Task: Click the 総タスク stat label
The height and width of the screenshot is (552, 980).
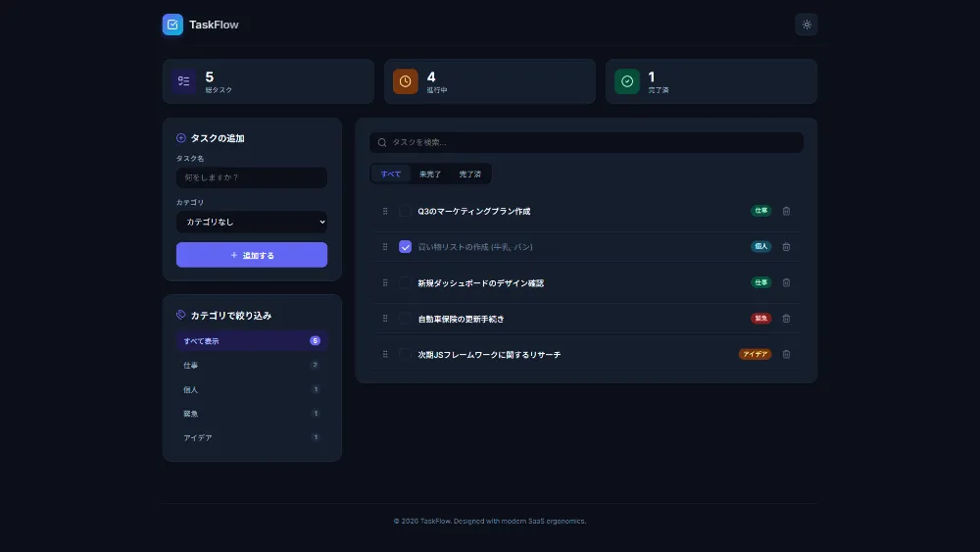Action: pyautogui.click(x=219, y=90)
